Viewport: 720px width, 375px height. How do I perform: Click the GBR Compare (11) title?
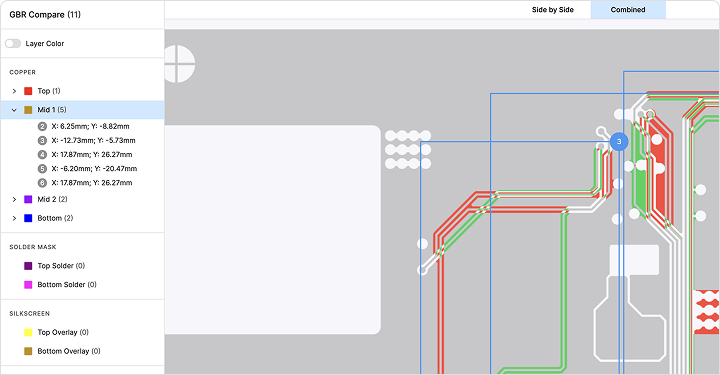45,15
